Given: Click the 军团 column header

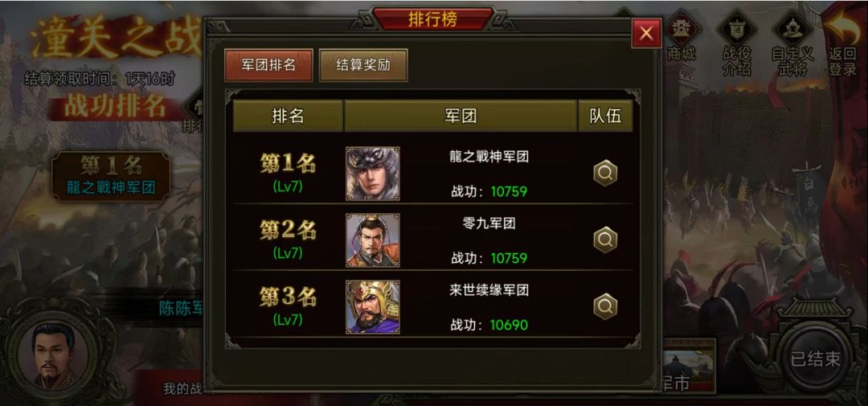Looking at the screenshot, I should pyautogui.click(x=461, y=116).
